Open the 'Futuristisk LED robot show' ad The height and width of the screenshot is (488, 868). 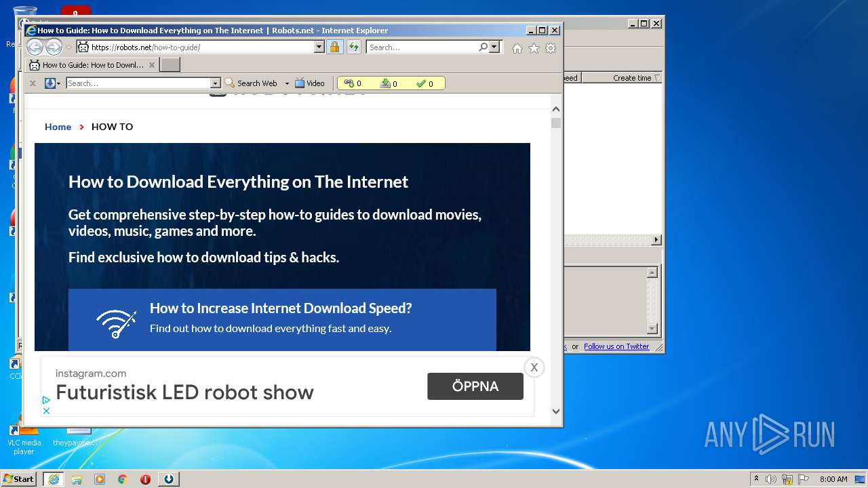184,392
